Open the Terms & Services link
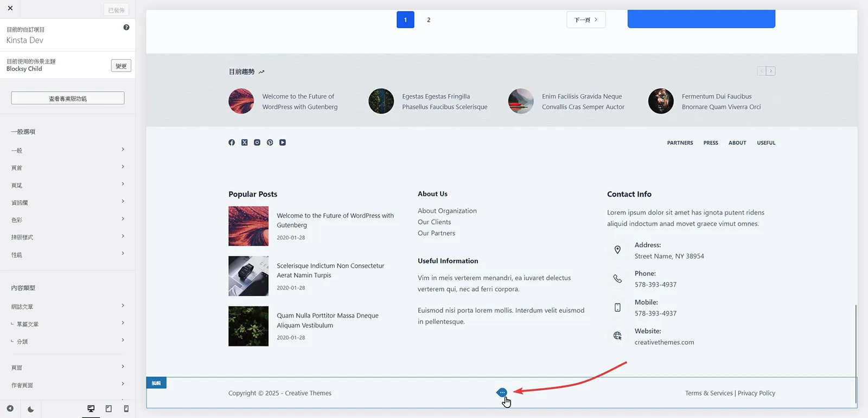This screenshot has width=868, height=418. 709,394
